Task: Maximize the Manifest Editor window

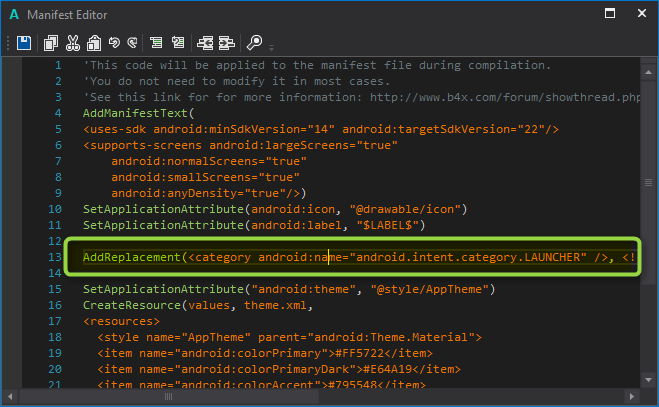Action: point(610,13)
